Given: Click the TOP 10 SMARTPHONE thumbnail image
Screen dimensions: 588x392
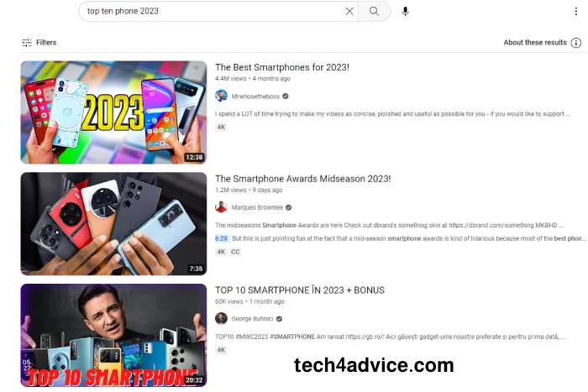Looking at the screenshot, I should 113,335.
